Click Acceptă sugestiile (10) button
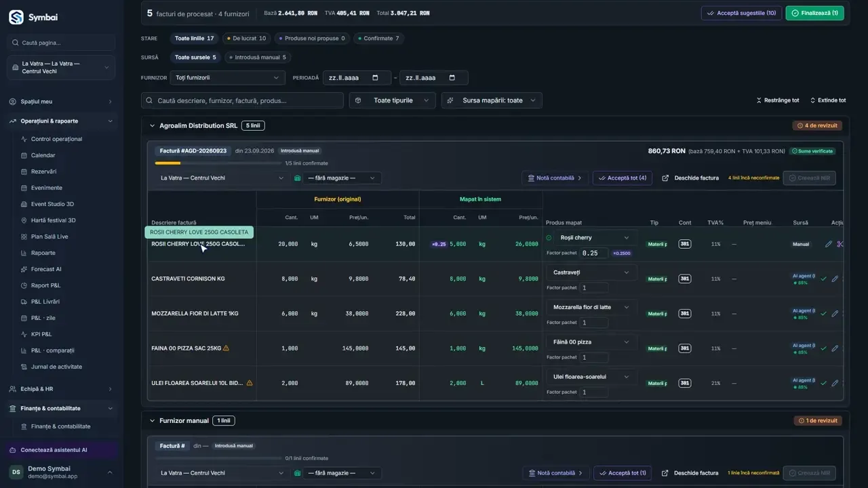Image resolution: width=868 pixels, height=488 pixels. tap(741, 13)
